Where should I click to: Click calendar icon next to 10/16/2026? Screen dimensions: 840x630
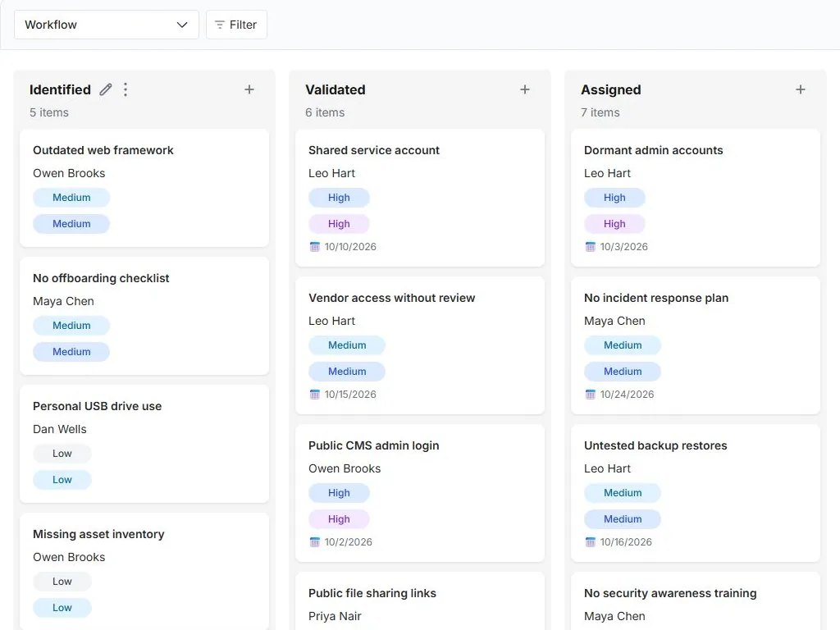coord(591,542)
